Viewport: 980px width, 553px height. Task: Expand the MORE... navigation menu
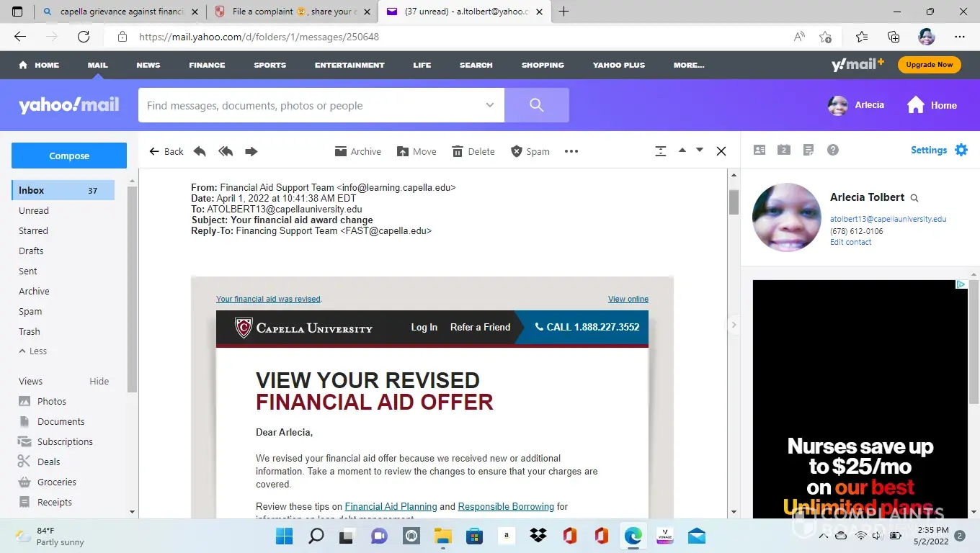(x=689, y=65)
